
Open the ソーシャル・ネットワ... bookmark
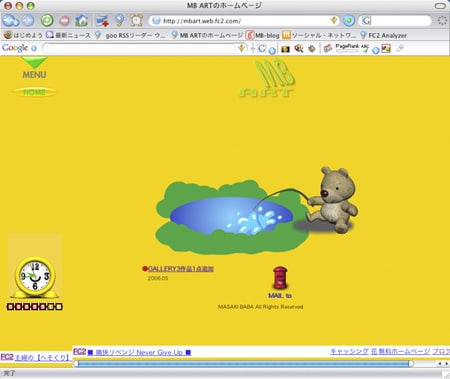[319, 35]
